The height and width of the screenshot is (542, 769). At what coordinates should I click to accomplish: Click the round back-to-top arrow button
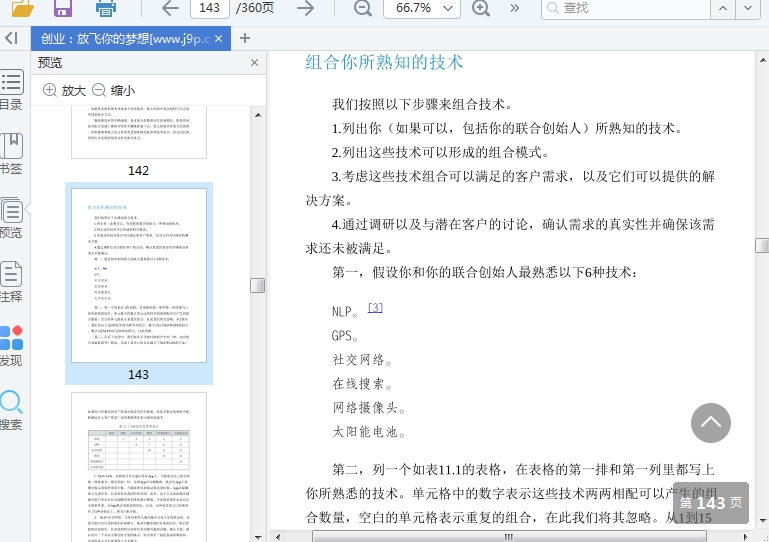[711, 423]
